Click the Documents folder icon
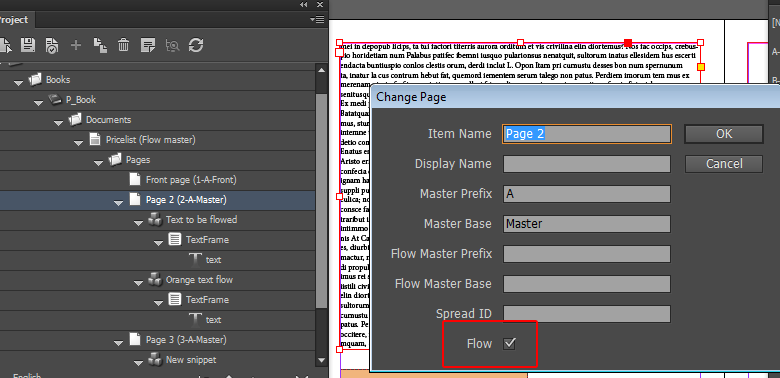 (x=75, y=119)
